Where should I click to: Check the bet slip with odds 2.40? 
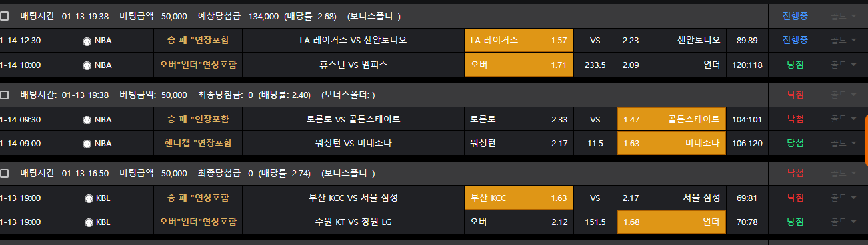click(x=5, y=95)
